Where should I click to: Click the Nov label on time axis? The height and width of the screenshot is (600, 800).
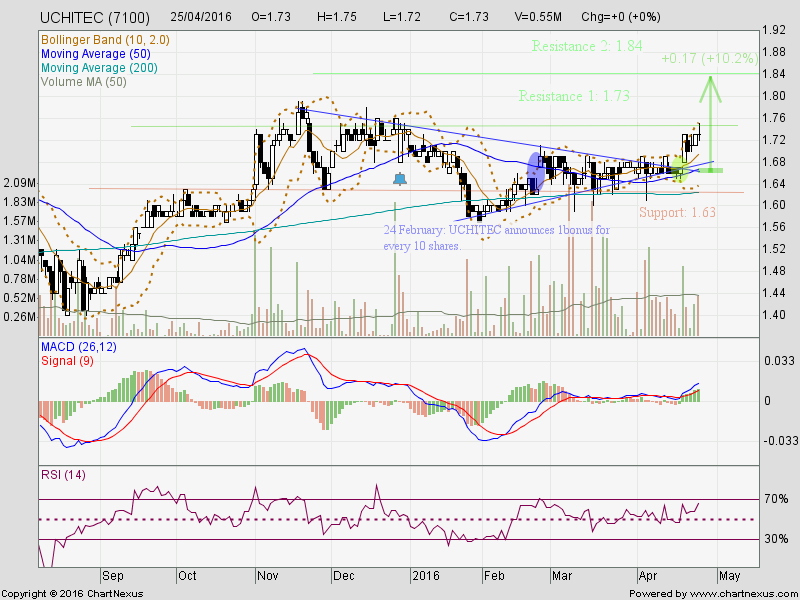[268, 576]
